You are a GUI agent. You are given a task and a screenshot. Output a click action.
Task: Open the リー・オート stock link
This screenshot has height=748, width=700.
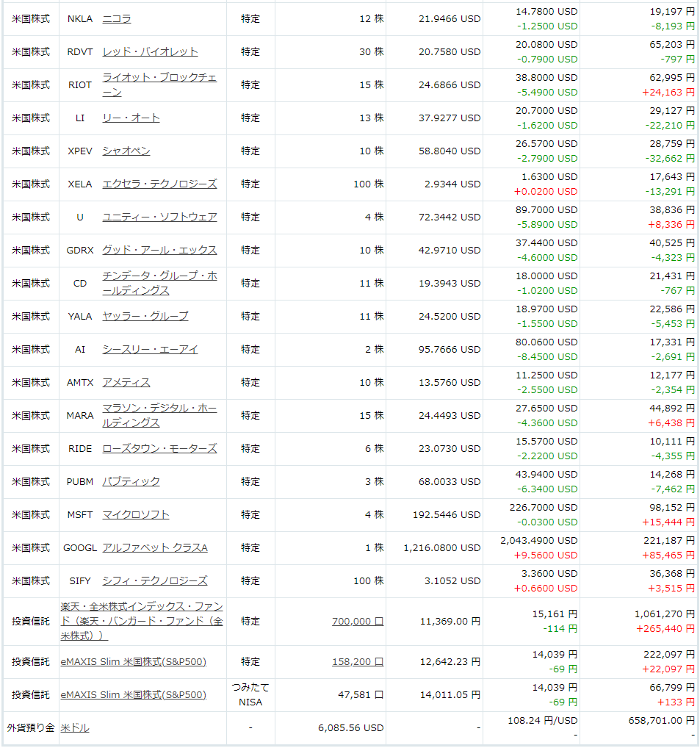click(131, 118)
